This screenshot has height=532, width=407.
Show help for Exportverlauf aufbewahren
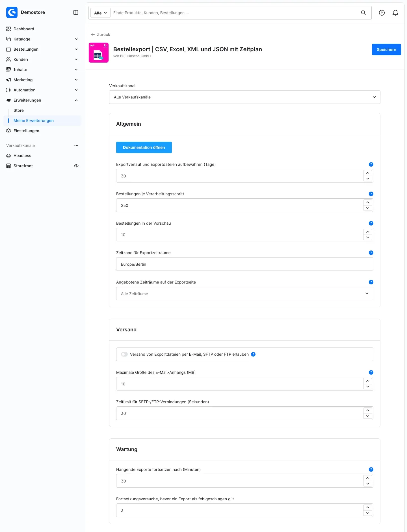[x=371, y=164]
